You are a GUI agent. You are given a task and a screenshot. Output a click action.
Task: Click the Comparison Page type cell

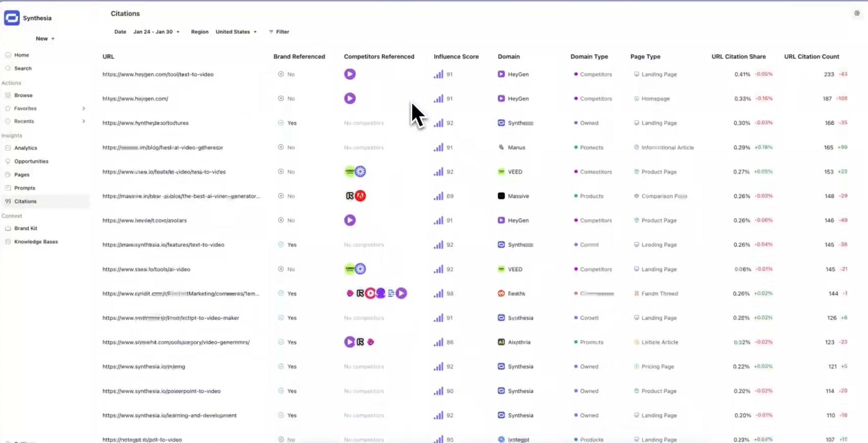tap(660, 196)
